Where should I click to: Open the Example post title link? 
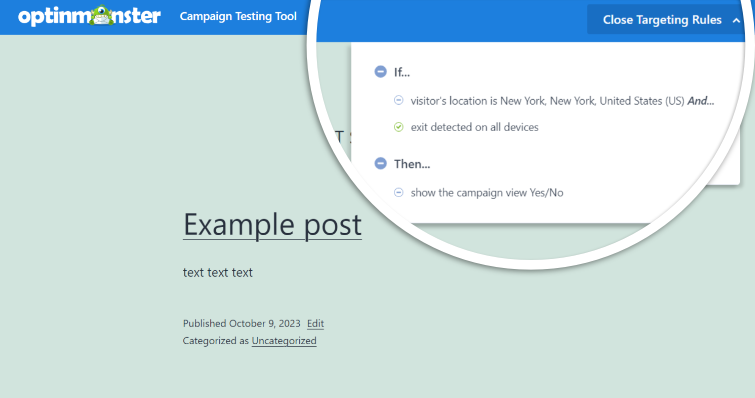tap(272, 225)
